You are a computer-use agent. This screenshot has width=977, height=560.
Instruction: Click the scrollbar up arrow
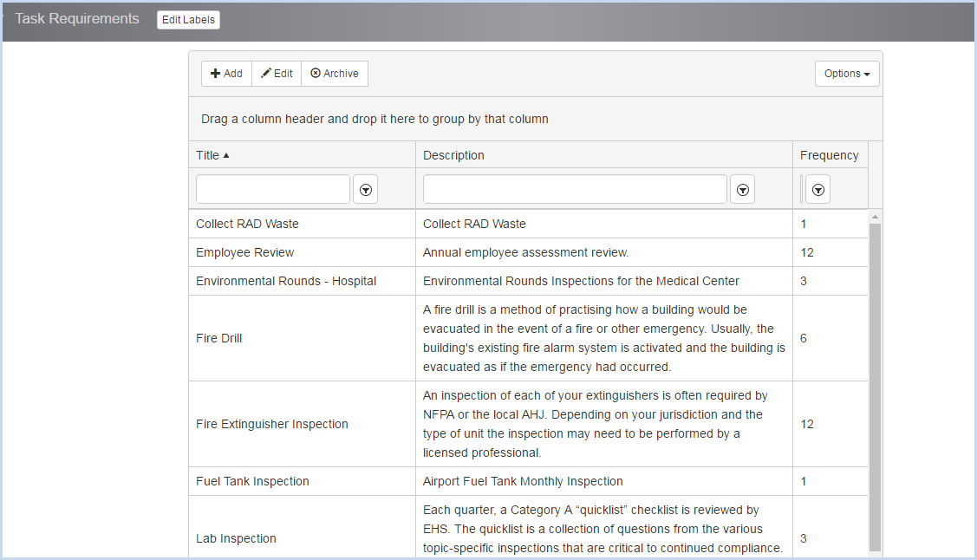point(875,217)
